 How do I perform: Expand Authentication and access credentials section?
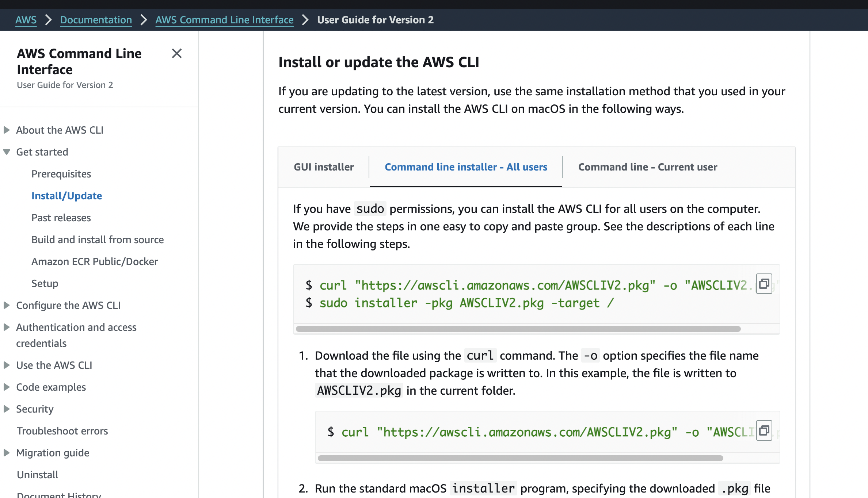coord(7,327)
